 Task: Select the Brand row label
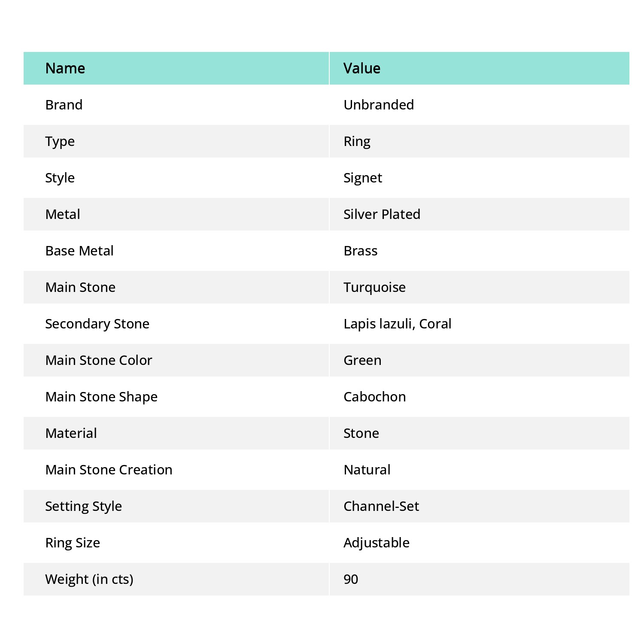click(64, 105)
